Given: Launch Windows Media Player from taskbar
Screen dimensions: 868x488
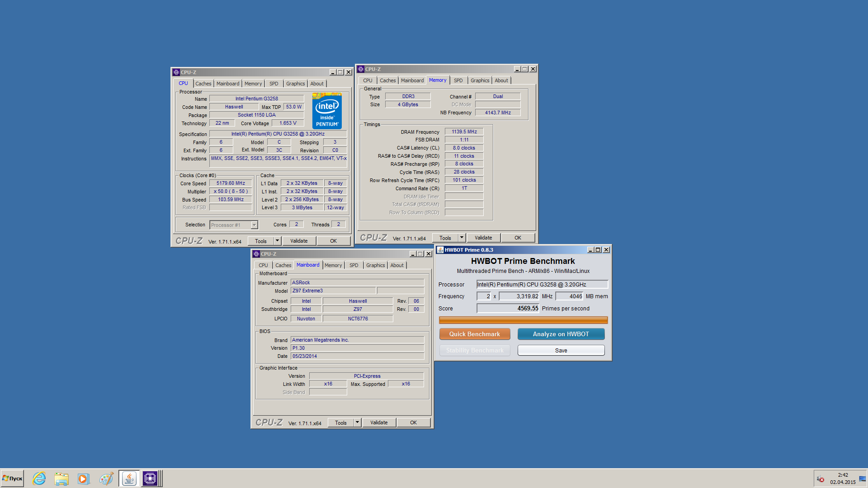Looking at the screenshot, I should pos(84,479).
